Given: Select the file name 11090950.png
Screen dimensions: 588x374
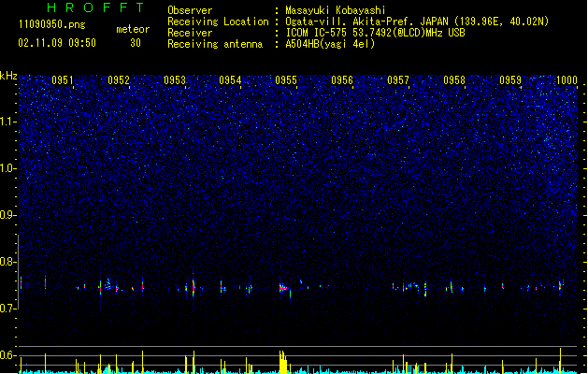Looking at the screenshot, I should (51, 25).
